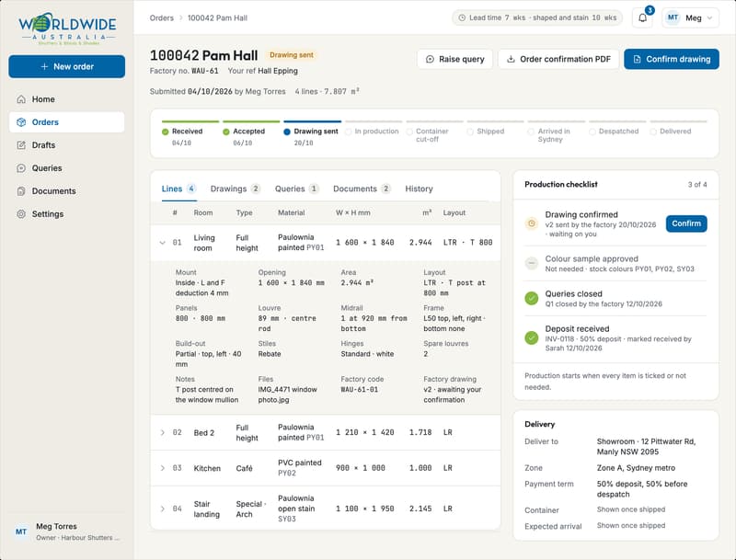Click the Hall Epping reference
The width and height of the screenshot is (736, 560).
(x=278, y=72)
